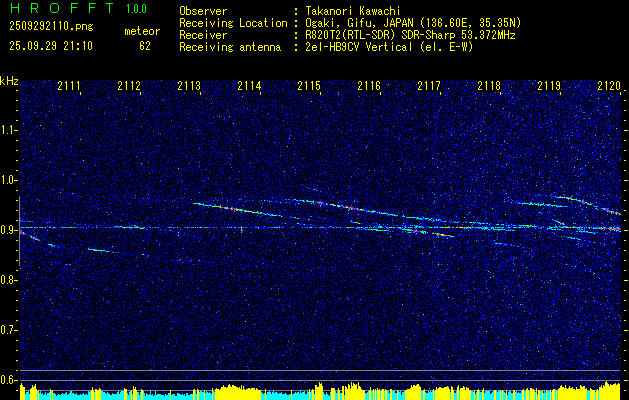Viewport: 629px width, 400px height.
Task: Click the Receiving Location label
Action: click(x=233, y=23)
